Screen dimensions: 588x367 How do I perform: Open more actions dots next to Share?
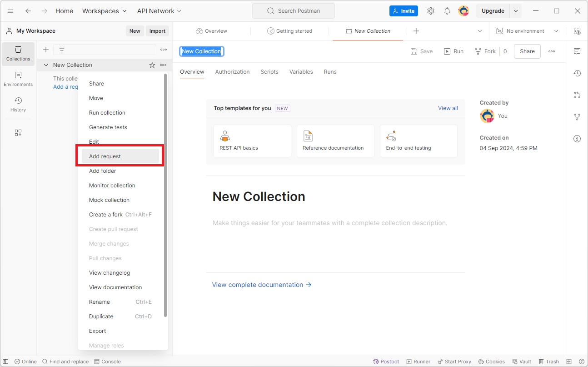pyautogui.click(x=552, y=51)
